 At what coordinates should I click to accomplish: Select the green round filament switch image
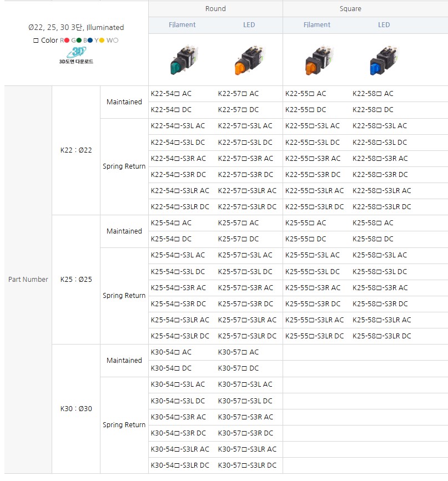[182, 60]
